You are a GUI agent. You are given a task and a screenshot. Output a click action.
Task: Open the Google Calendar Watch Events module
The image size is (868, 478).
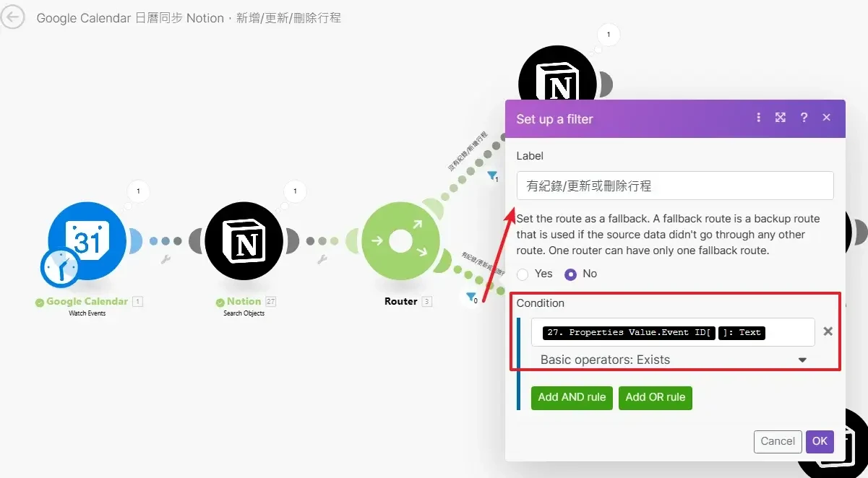(87, 242)
